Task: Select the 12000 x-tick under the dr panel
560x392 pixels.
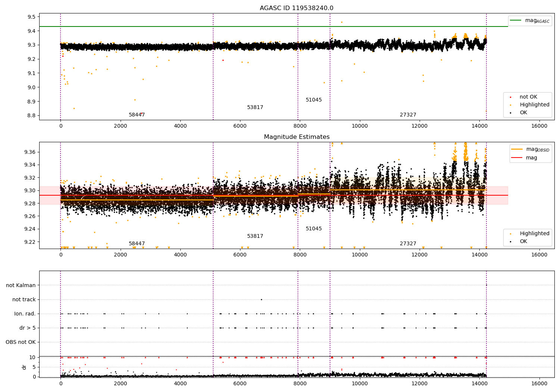Action: tap(420, 384)
